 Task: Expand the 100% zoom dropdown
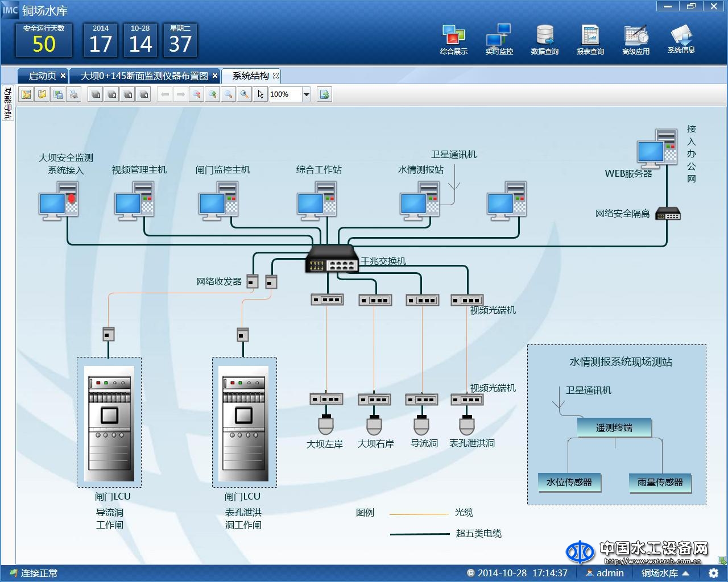tap(307, 94)
